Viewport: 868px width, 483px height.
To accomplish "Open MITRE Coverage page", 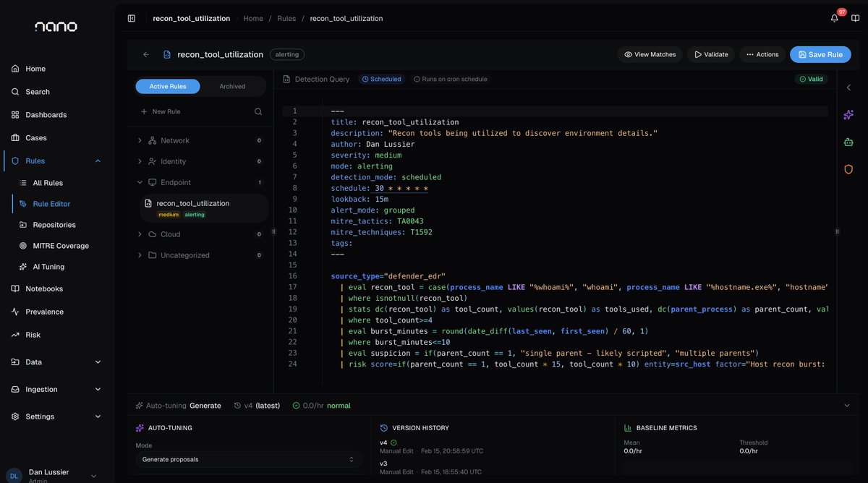I will (x=61, y=246).
